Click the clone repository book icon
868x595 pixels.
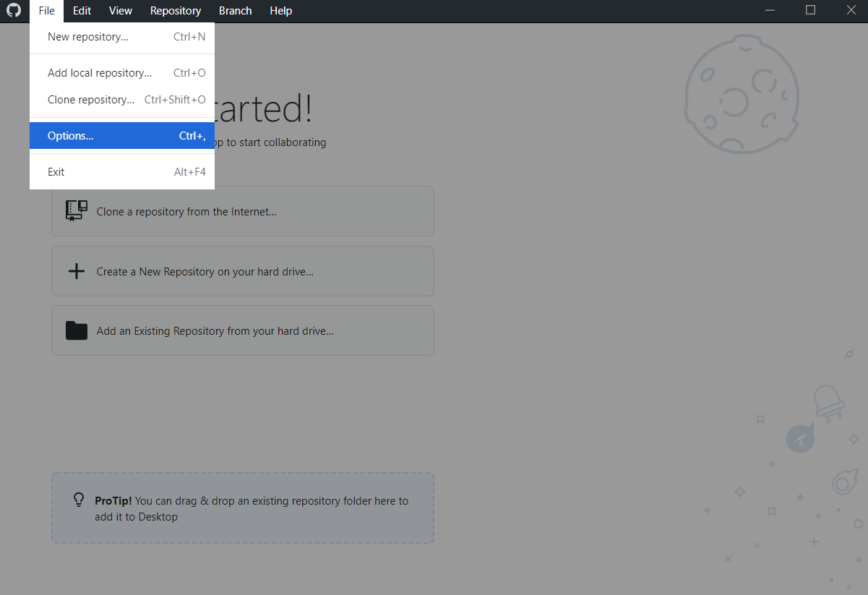click(x=77, y=211)
